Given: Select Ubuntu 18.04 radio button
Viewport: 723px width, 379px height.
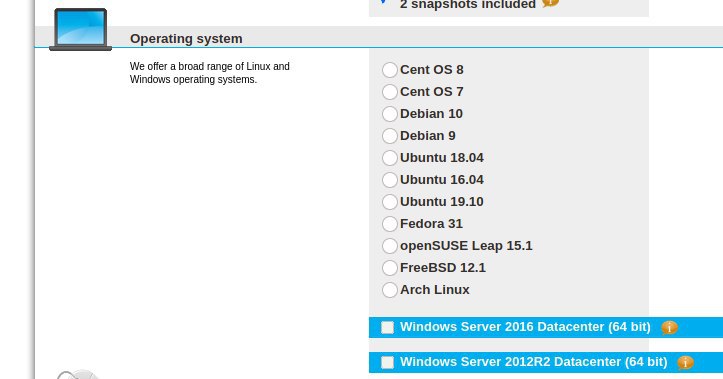Looking at the screenshot, I should pyautogui.click(x=390, y=158).
